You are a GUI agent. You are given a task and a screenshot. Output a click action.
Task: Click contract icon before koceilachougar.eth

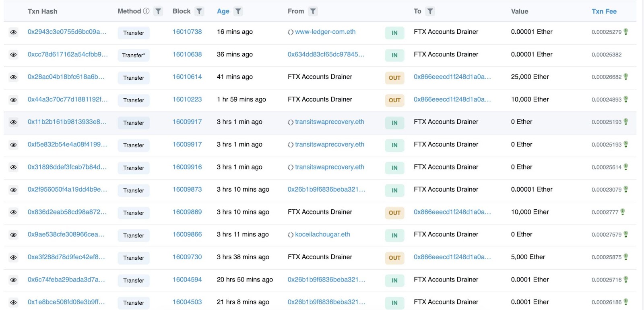click(x=291, y=235)
